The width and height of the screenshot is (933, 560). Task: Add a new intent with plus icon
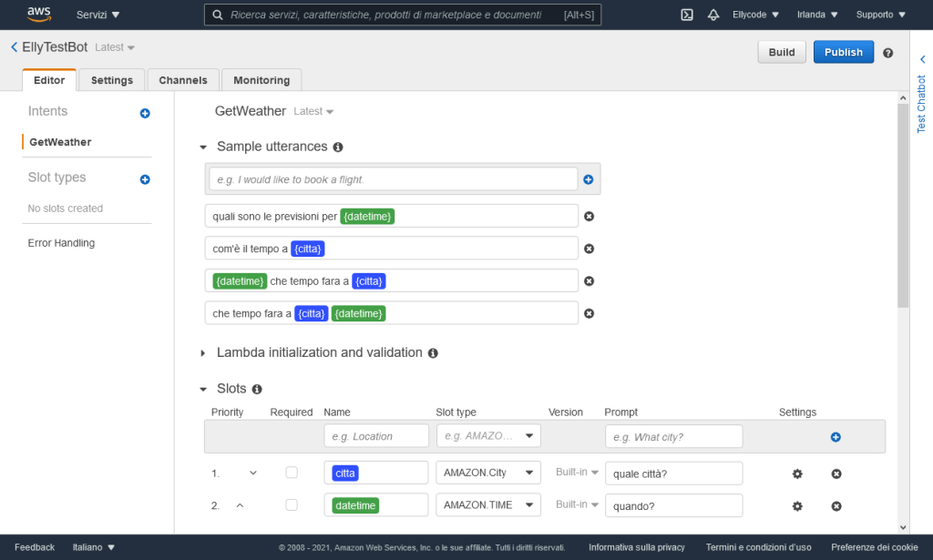click(x=145, y=113)
